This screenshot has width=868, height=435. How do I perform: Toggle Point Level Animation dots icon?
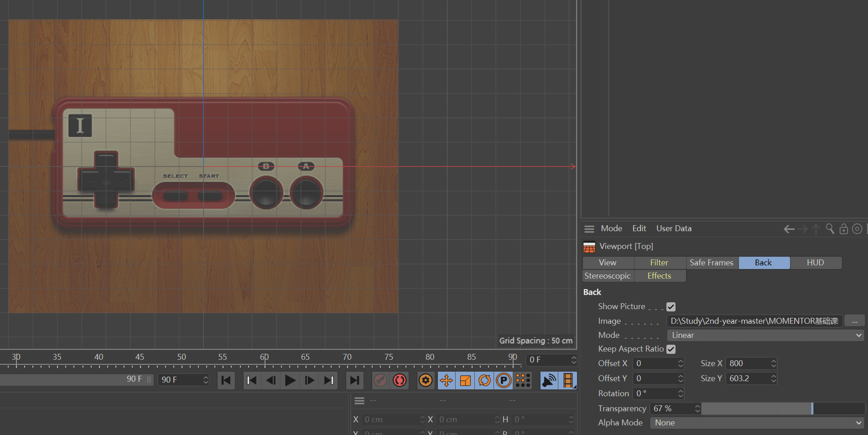coord(523,380)
